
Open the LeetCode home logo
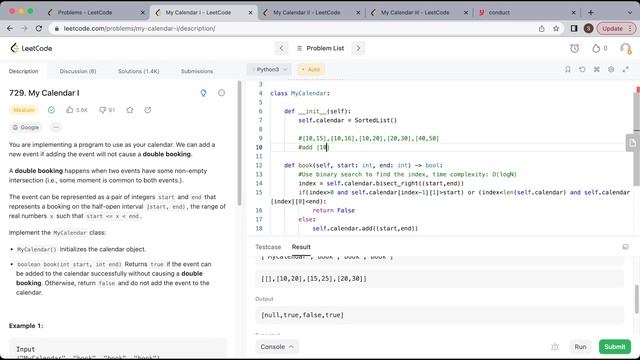(31, 48)
